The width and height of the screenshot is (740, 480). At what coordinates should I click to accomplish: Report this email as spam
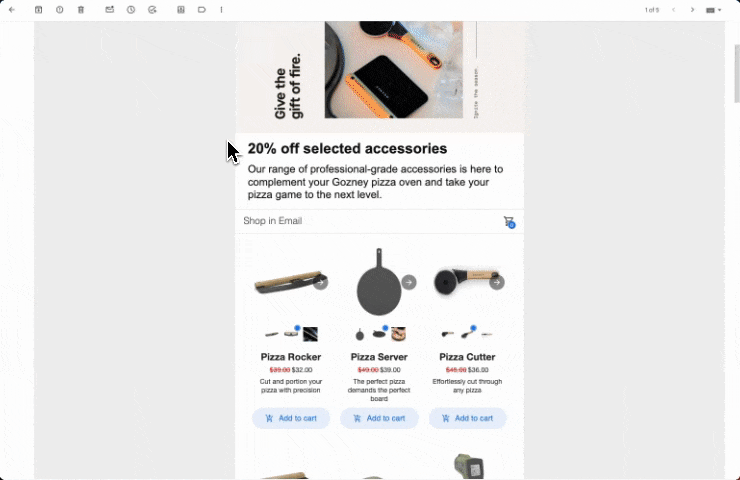coord(59,9)
